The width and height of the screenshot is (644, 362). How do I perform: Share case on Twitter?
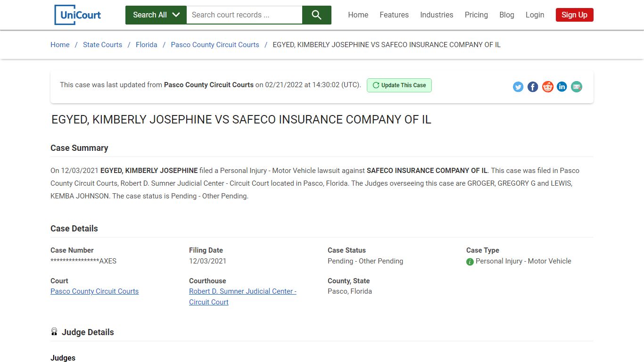(518, 87)
